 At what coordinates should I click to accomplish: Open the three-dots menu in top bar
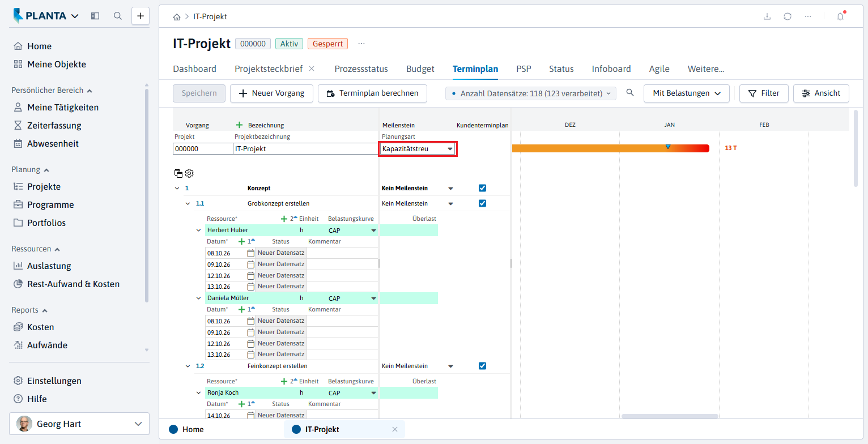(808, 16)
